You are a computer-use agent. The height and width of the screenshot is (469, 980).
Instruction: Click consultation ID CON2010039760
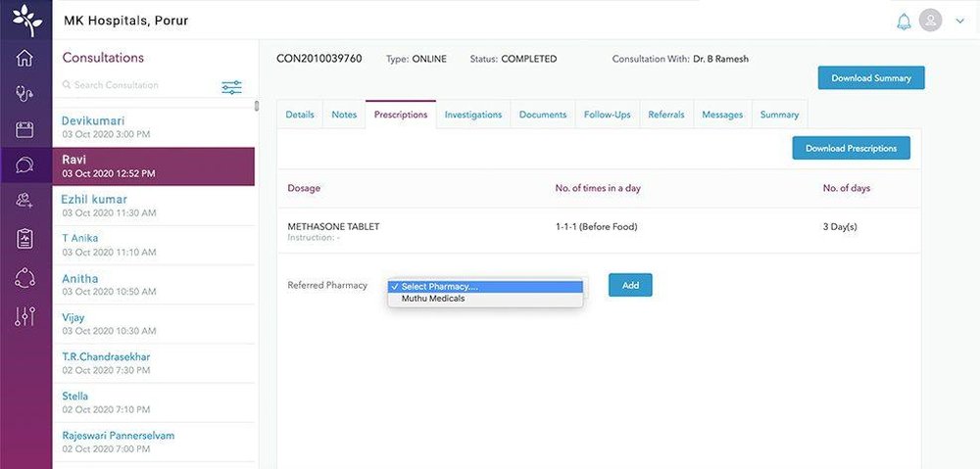[x=318, y=59]
